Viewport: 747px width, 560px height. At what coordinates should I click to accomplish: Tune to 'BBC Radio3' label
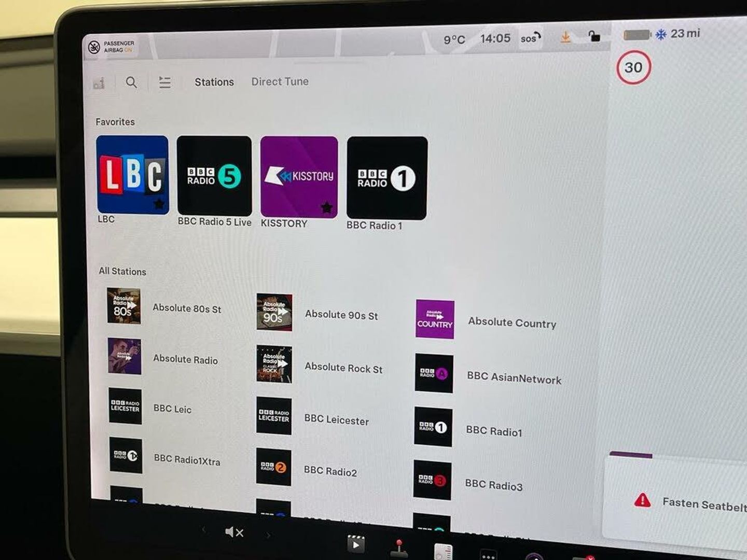tap(493, 485)
